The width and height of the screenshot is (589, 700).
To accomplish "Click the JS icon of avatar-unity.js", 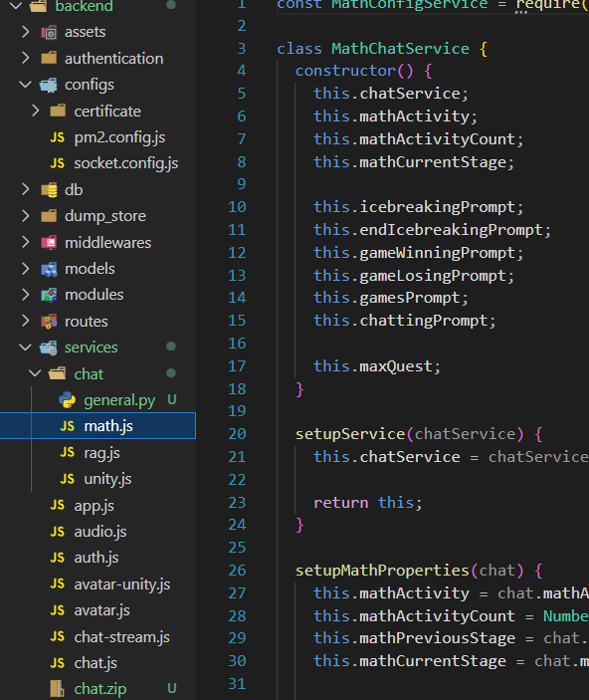I will tap(58, 583).
